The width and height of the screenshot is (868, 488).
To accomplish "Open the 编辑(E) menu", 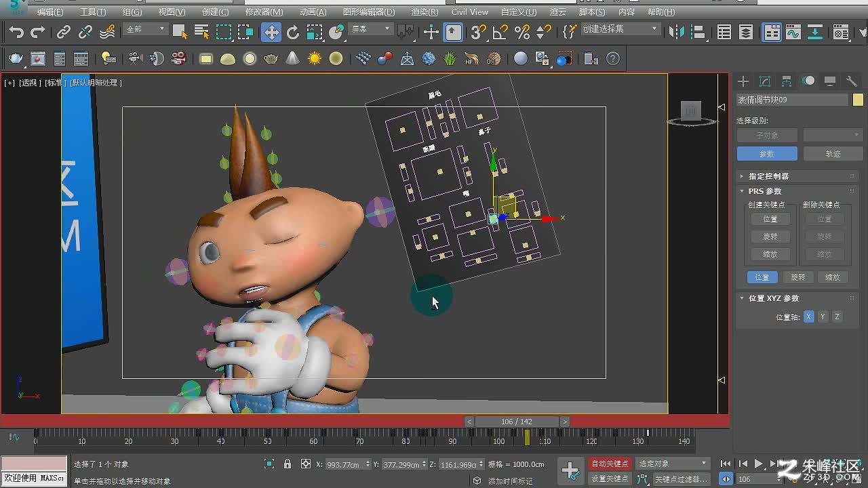I will click(50, 12).
